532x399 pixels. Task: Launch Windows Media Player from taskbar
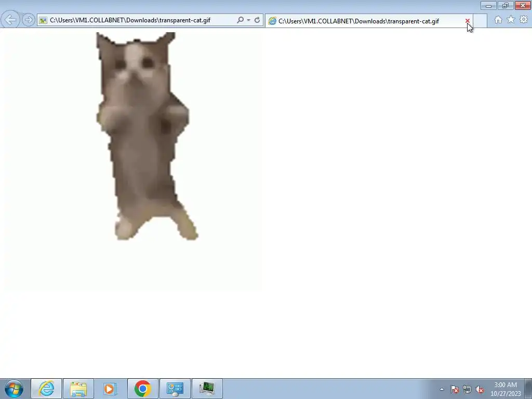tap(110, 389)
